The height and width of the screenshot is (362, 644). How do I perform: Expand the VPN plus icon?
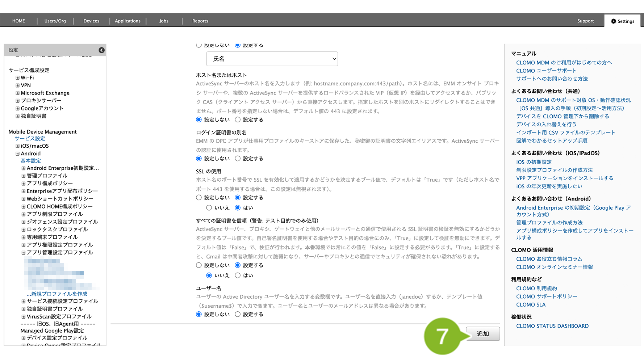[x=17, y=85]
